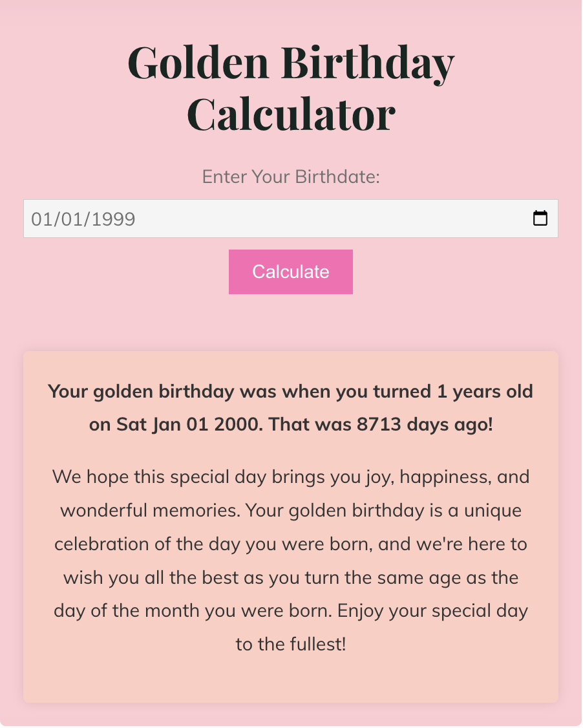This screenshot has width=583, height=728.
Task: Click the Calculate button
Action: point(290,272)
